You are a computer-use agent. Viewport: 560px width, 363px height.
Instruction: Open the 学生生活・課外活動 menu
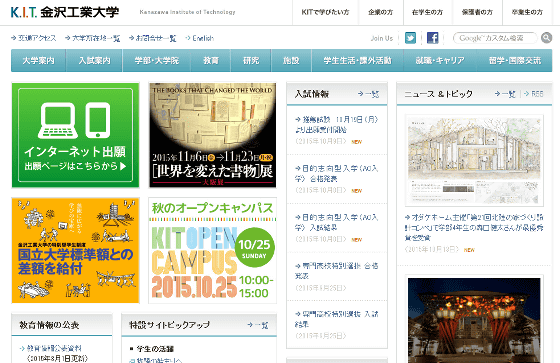coord(358,60)
